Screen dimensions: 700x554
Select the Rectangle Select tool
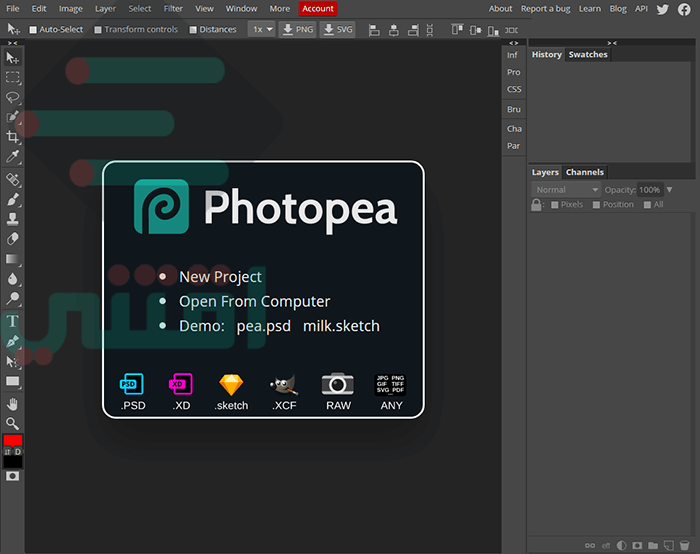pyautogui.click(x=12, y=77)
